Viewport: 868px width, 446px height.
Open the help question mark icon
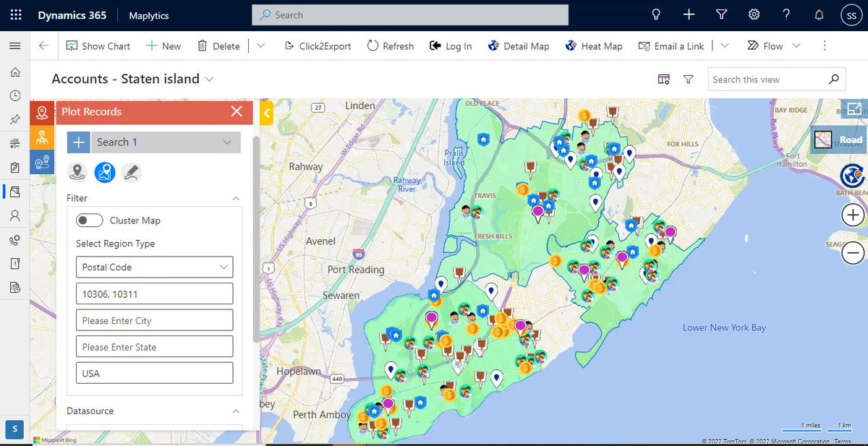786,14
